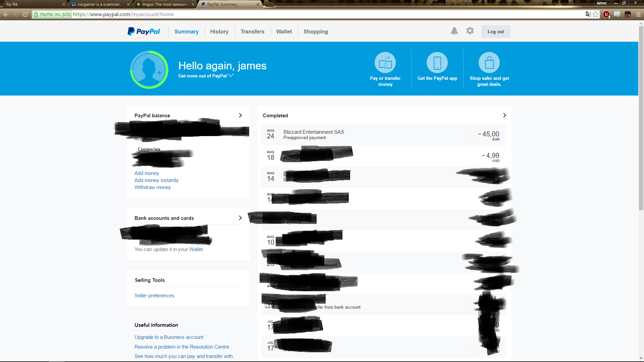Click the Shop safer shopping bag icon

[x=489, y=63]
